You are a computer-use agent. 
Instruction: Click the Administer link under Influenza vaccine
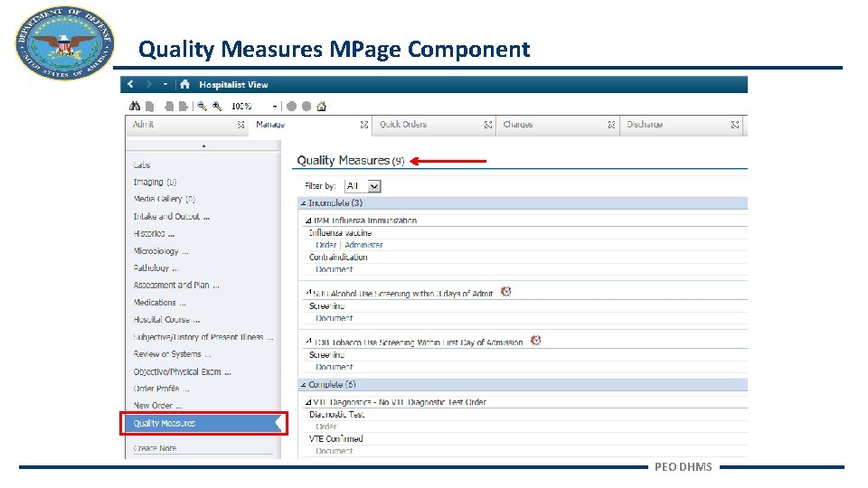coord(363,245)
